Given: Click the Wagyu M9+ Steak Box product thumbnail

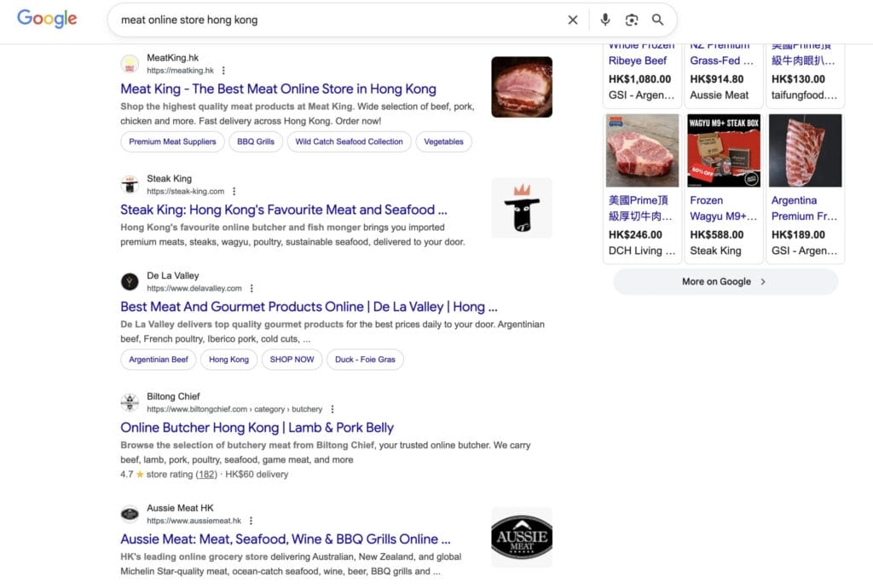Looking at the screenshot, I should tap(723, 150).
